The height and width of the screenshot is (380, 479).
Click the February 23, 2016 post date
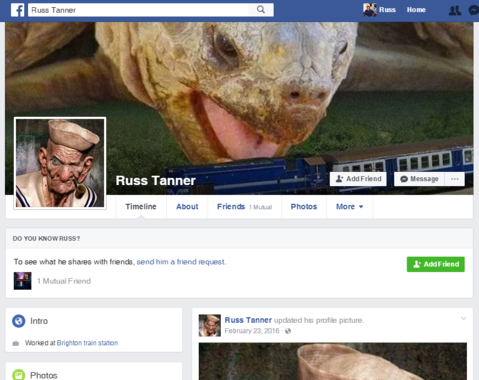(252, 331)
